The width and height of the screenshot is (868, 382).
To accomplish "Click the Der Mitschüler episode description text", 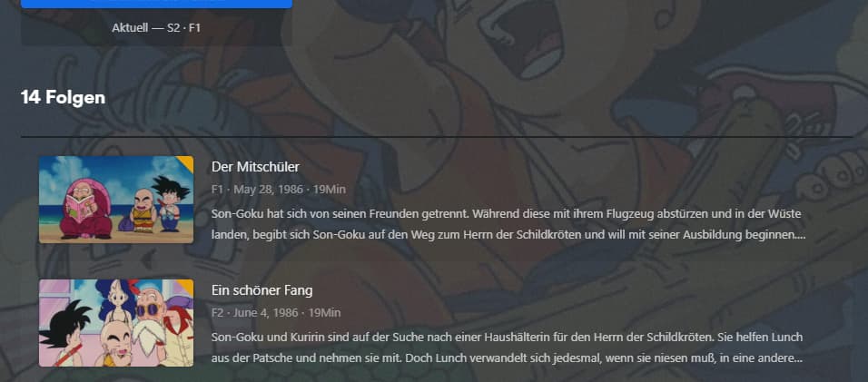I will [x=508, y=224].
